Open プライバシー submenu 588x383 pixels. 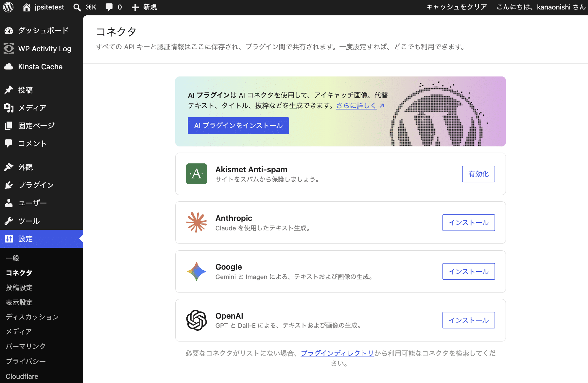pos(26,361)
